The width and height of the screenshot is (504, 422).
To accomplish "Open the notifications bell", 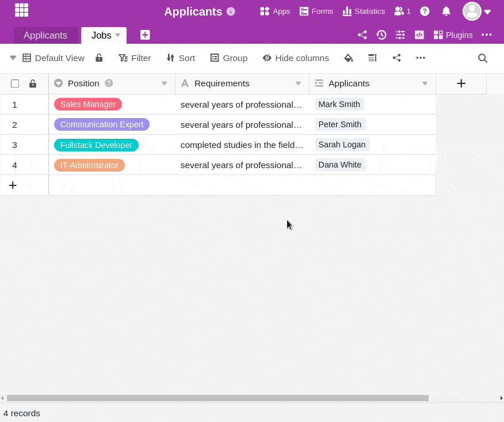I will click(x=446, y=12).
